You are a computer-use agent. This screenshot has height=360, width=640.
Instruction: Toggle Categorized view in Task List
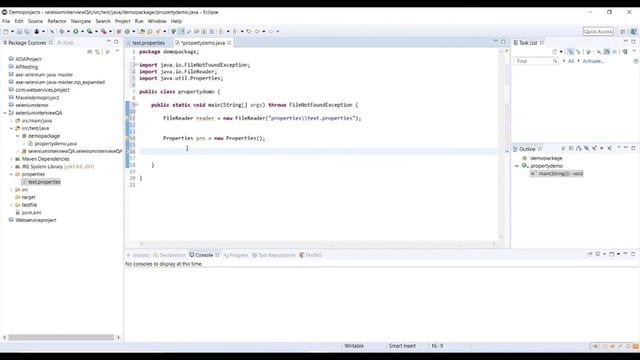[x=570, y=52]
